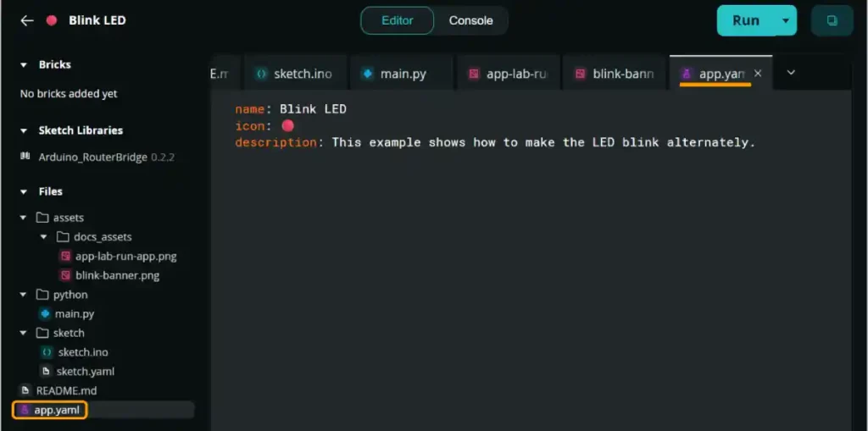
Task: Switch to the main.py tab
Action: click(401, 73)
